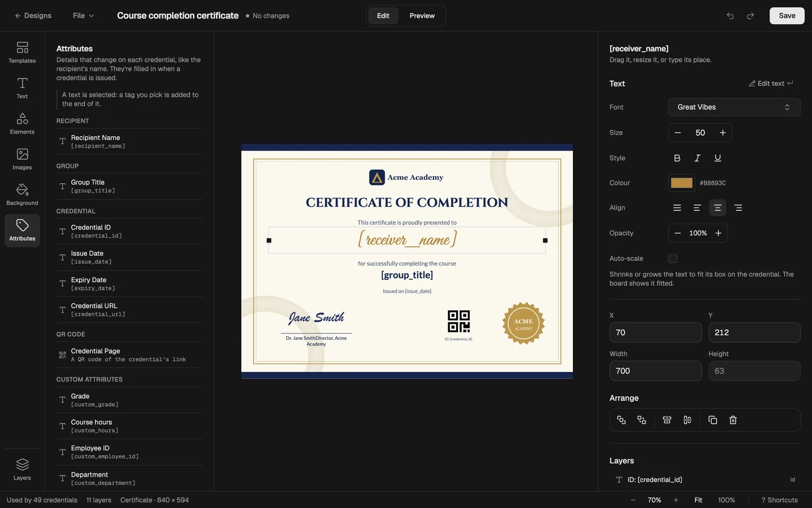The height and width of the screenshot is (508, 812).
Task: Click Fit in the zoom controls
Action: tap(698, 500)
